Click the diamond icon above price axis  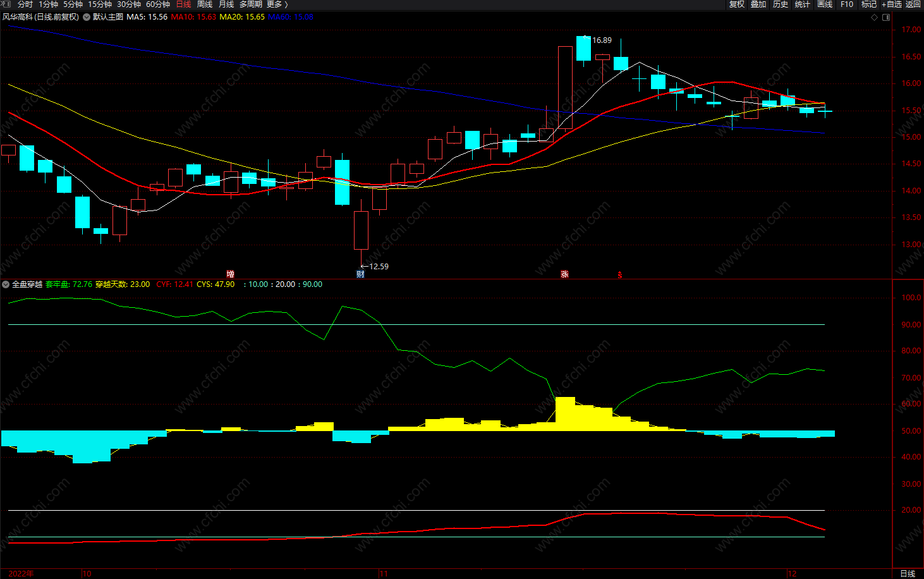(x=875, y=17)
